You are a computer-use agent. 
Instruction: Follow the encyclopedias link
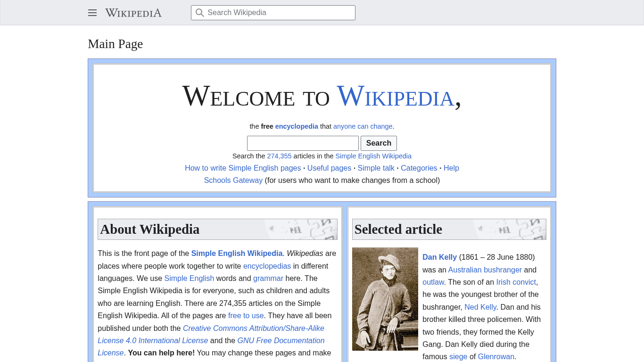[x=267, y=266]
